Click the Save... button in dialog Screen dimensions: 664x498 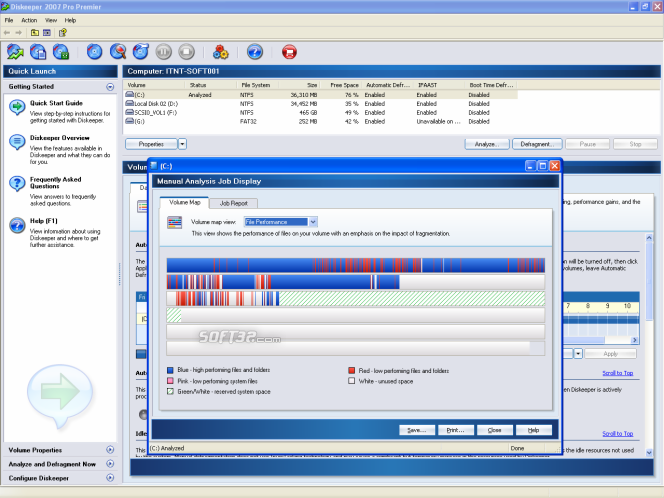(x=417, y=430)
